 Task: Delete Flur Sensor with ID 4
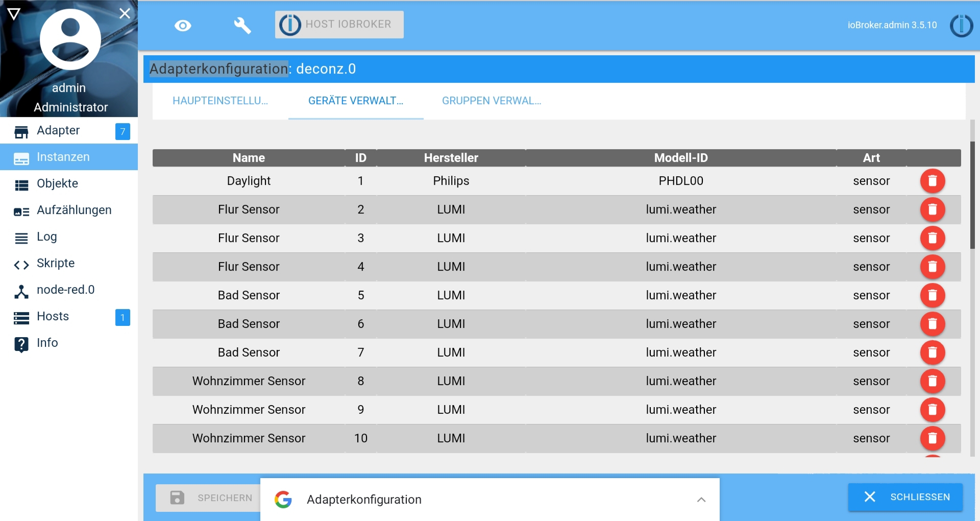pyautogui.click(x=932, y=267)
